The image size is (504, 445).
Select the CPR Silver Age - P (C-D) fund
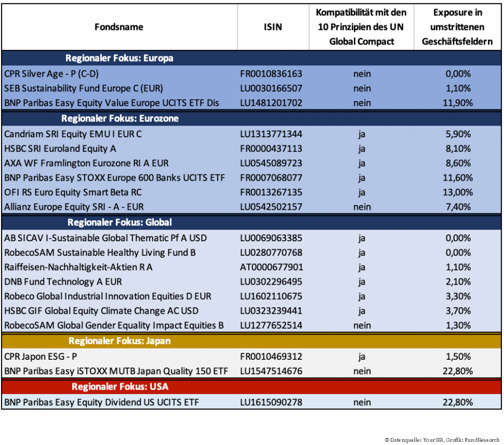(51, 74)
